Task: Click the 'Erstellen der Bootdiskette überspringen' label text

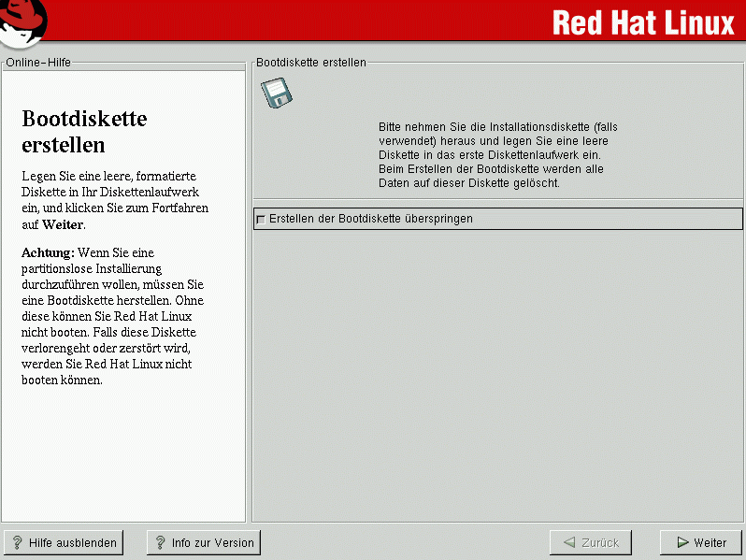Action: (370, 219)
